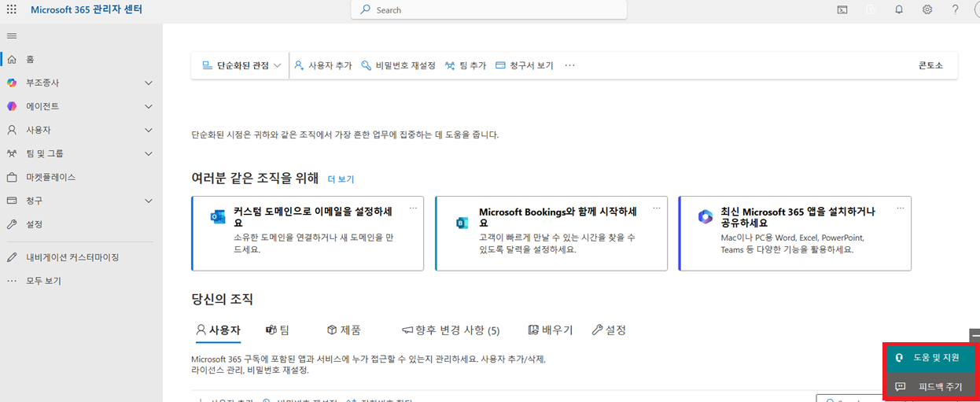
Task: Click 사용자 추가 in the toolbar
Action: [x=323, y=65]
